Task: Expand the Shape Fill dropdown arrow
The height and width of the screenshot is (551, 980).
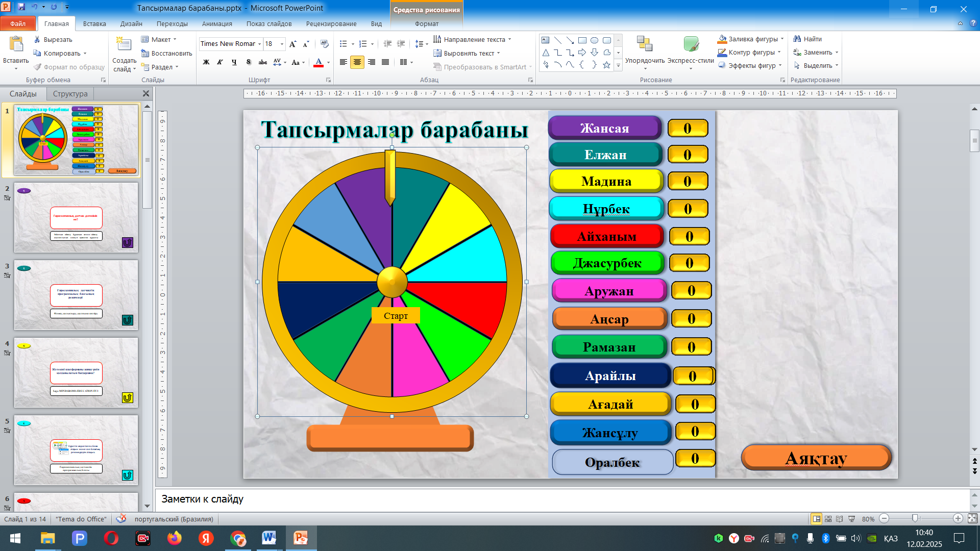Action: (x=782, y=39)
